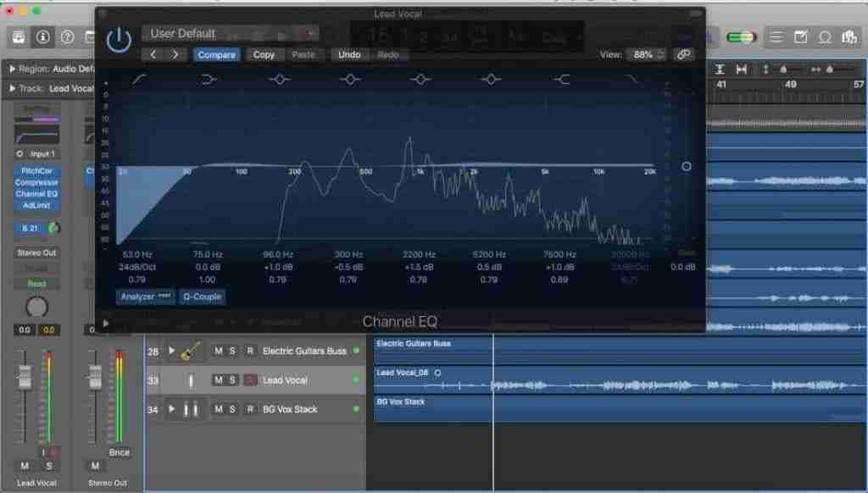
Task: Open the Inspector icon in the toolbar
Action: [x=42, y=36]
